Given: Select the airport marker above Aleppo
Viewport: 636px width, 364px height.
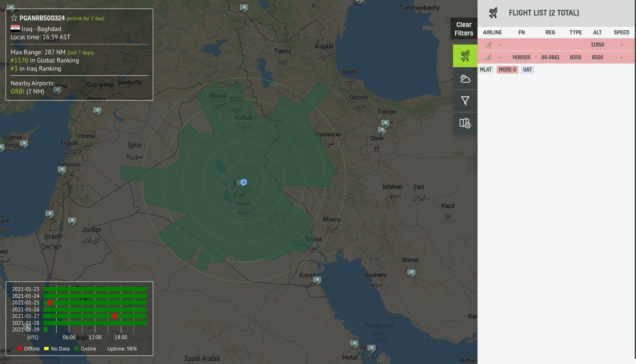Looking at the screenshot, I should [x=97, y=110].
